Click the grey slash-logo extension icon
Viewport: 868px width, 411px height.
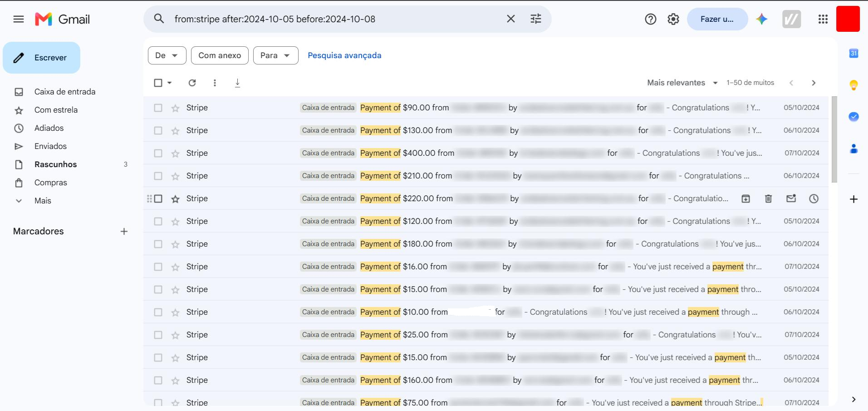coord(791,19)
